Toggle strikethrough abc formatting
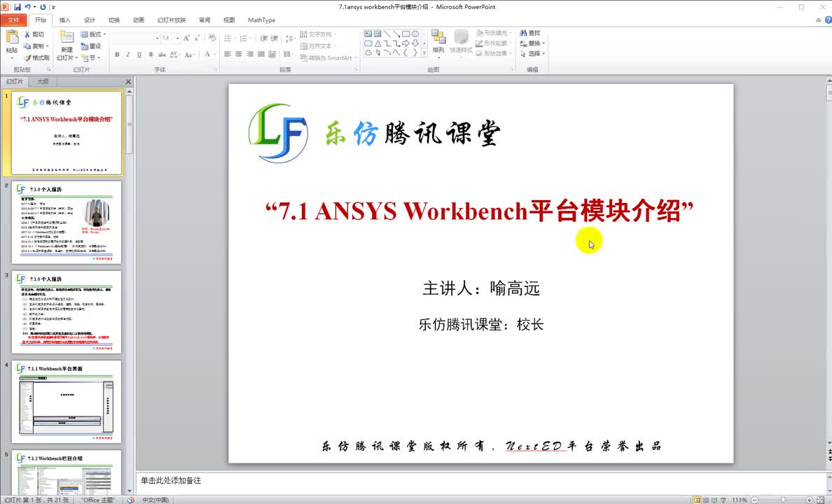The image size is (832, 504). [x=162, y=55]
